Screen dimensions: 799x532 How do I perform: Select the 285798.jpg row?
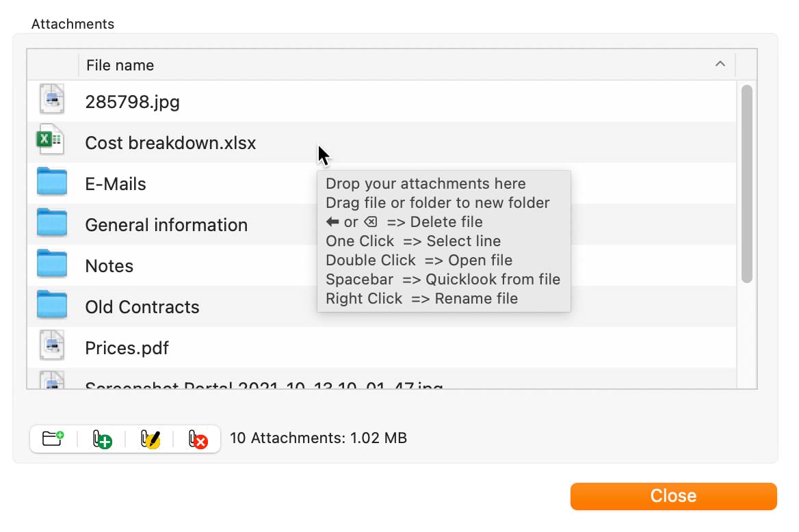click(x=382, y=101)
